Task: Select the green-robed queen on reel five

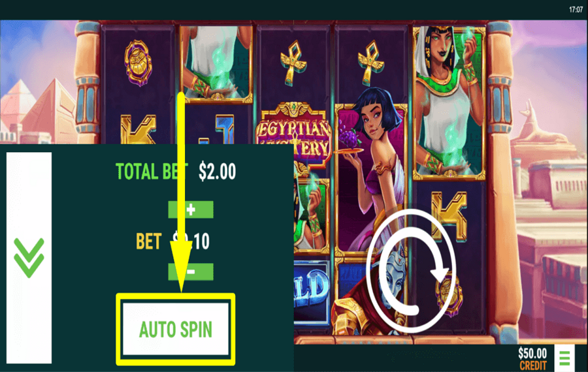Action: (x=449, y=102)
